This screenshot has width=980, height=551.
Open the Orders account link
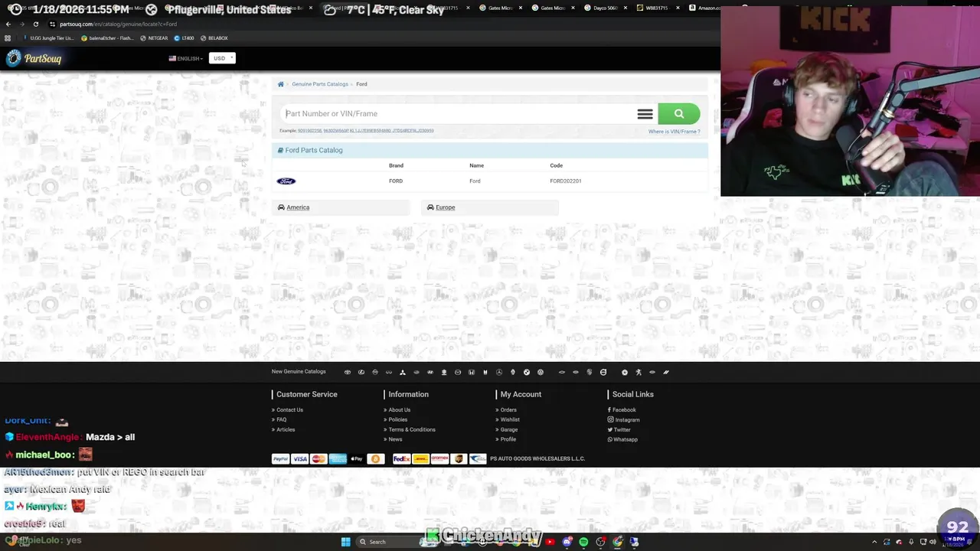point(508,410)
